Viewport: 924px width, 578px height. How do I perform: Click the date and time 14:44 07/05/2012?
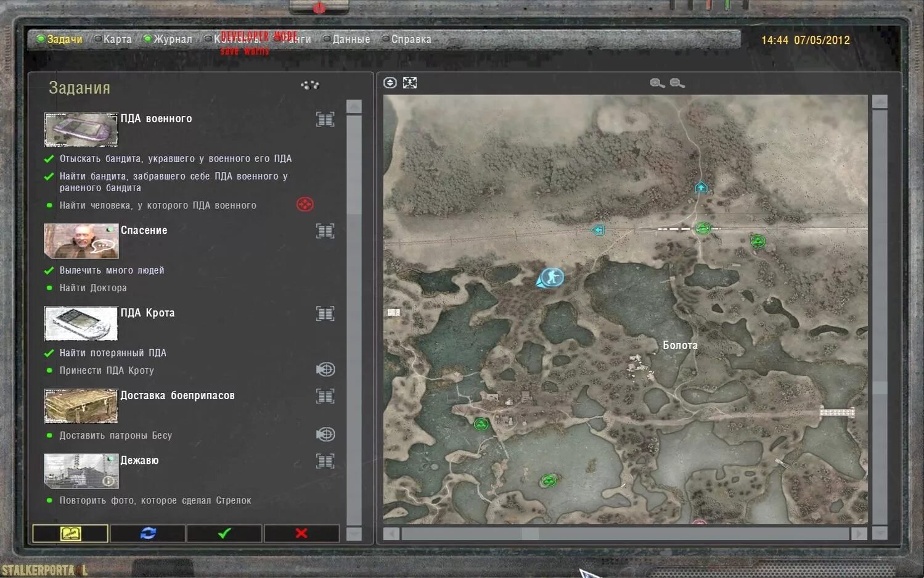[805, 40]
